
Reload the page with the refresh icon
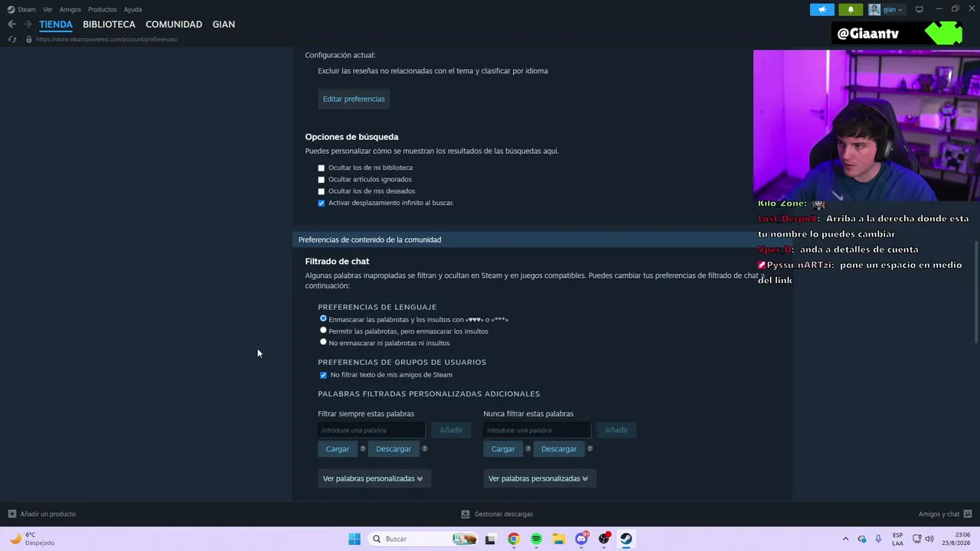12,39
